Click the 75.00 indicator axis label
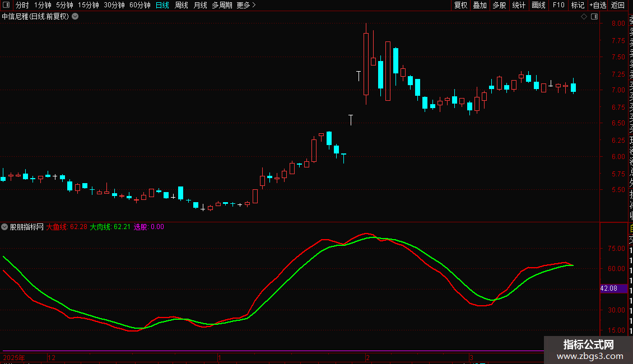 click(x=616, y=249)
